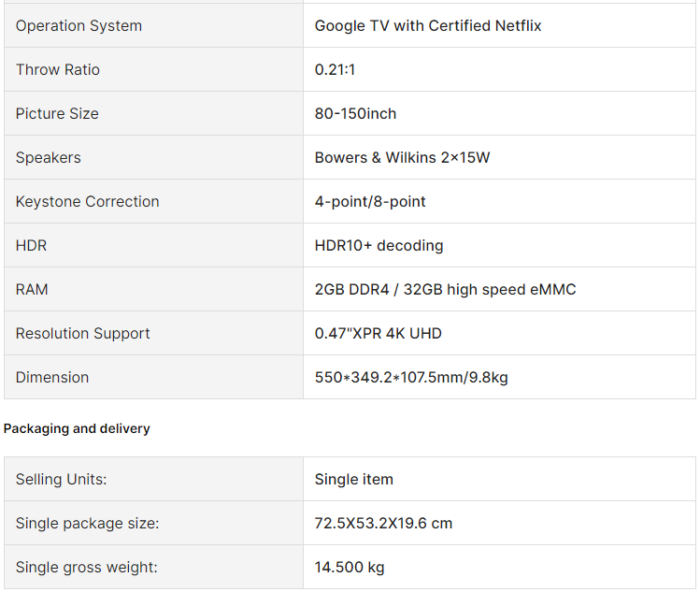
Task: Click the 14.500 kg gross weight value
Action: pos(350,568)
